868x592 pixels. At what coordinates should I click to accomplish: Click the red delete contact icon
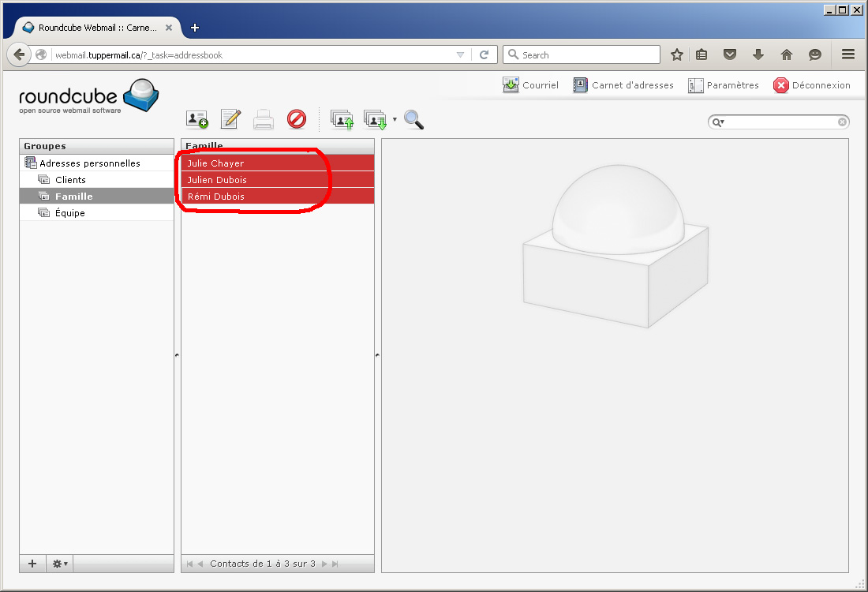[296, 119]
